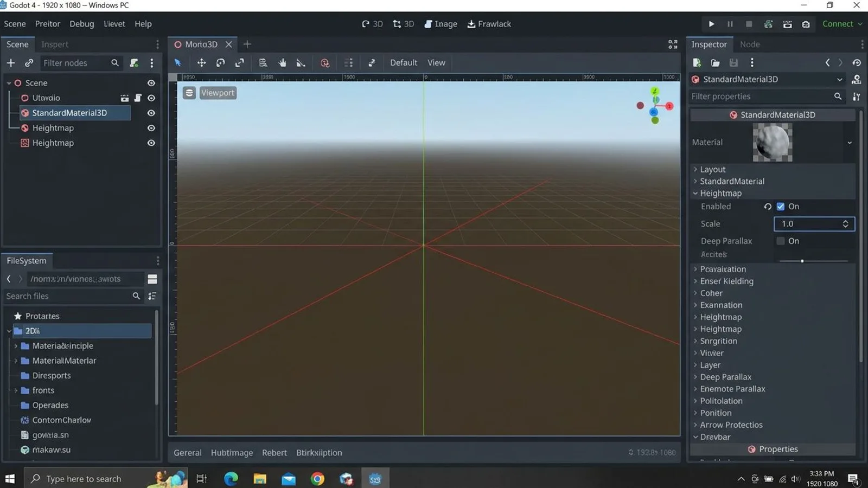Uncheck the Heightmap Enabled checkbox
Viewport: 868px width, 488px height.
pyautogui.click(x=780, y=207)
